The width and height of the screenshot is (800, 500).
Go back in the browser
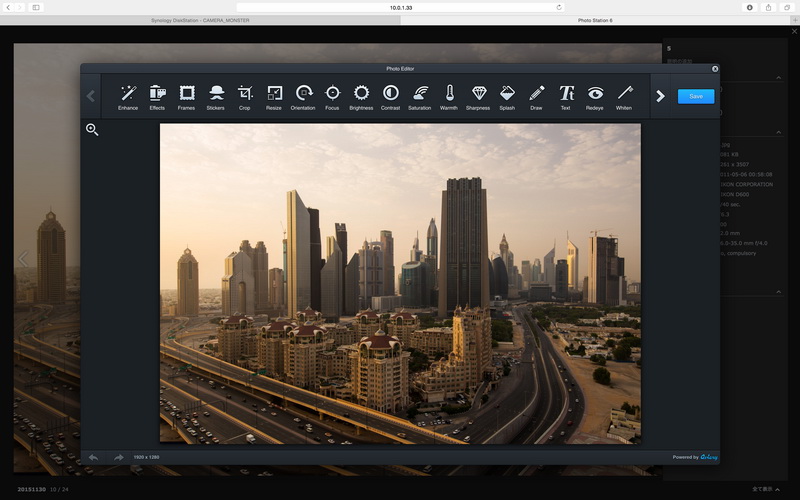click(x=8, y=8)
